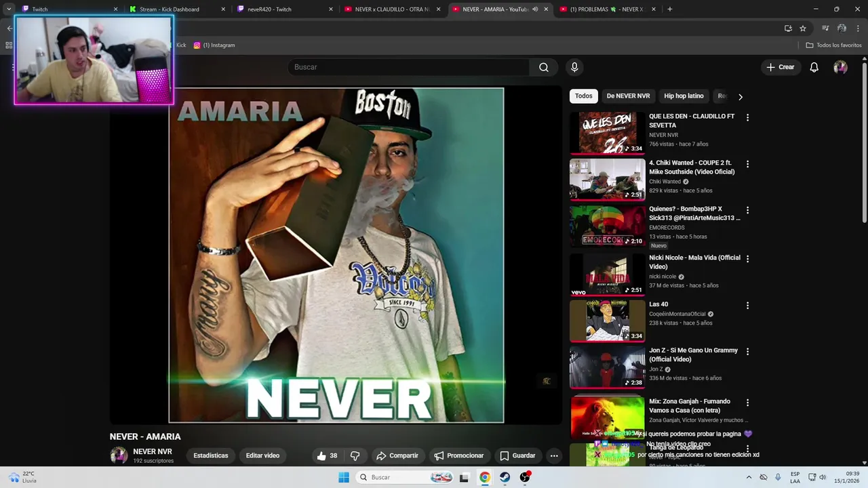The height and width of the screenshot is (488, 868).
Task: Click the YouTube Buscar search field
Action: click(x=409, y=67)
